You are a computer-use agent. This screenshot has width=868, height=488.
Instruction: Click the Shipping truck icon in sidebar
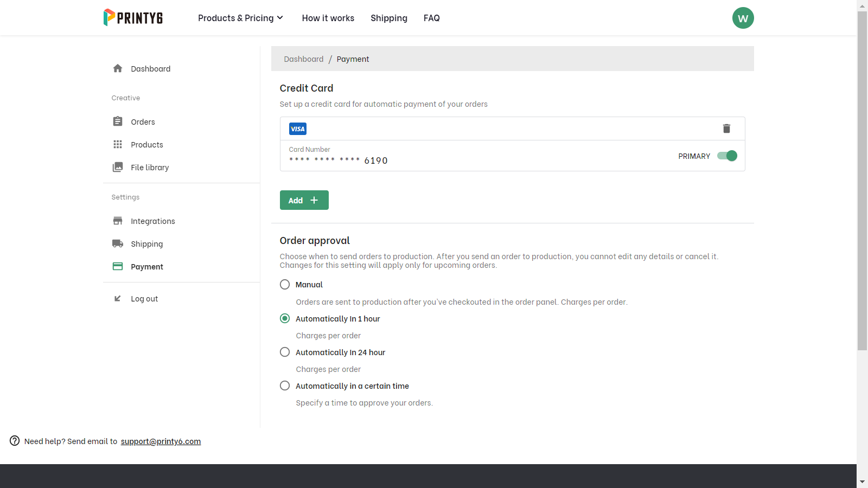118,243
